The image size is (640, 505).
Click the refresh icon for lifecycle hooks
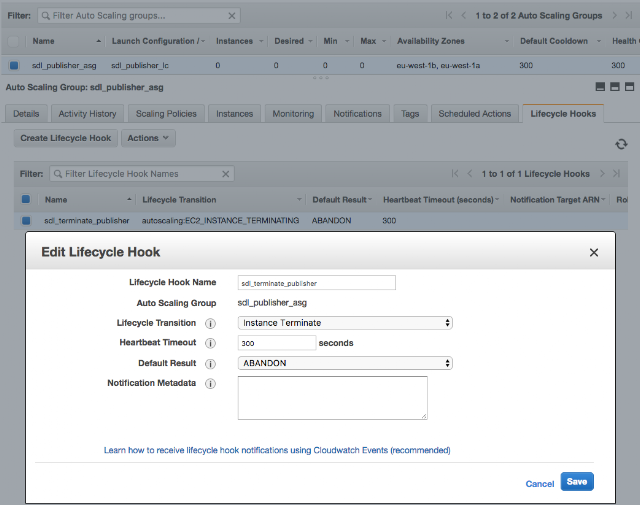tap(621, 144)
